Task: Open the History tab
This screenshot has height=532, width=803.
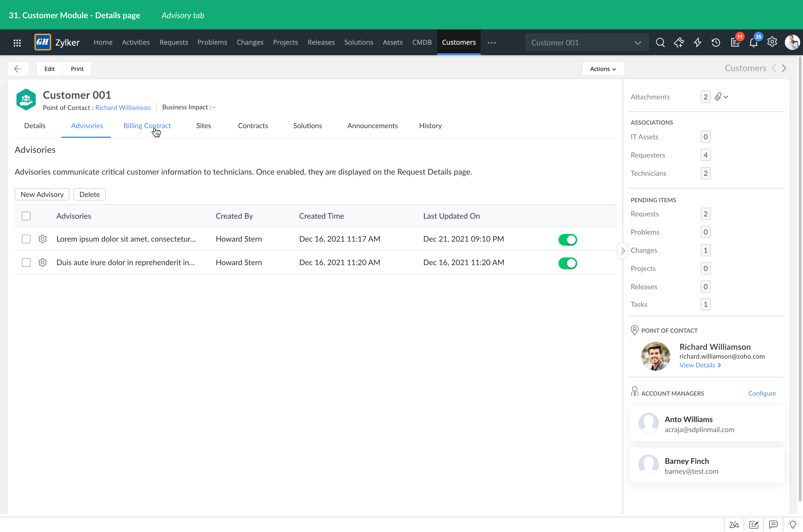Action: [430, 126]
